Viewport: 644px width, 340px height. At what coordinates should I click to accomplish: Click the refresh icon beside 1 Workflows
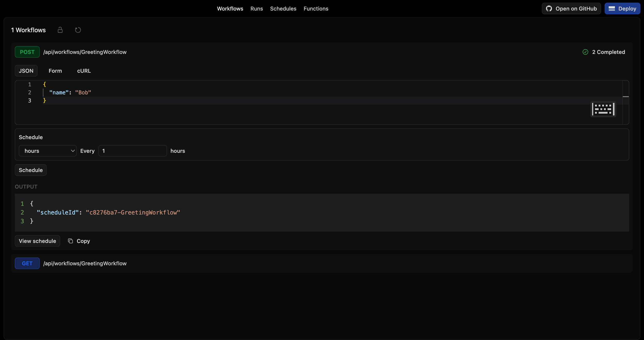(x=78, y=30)
